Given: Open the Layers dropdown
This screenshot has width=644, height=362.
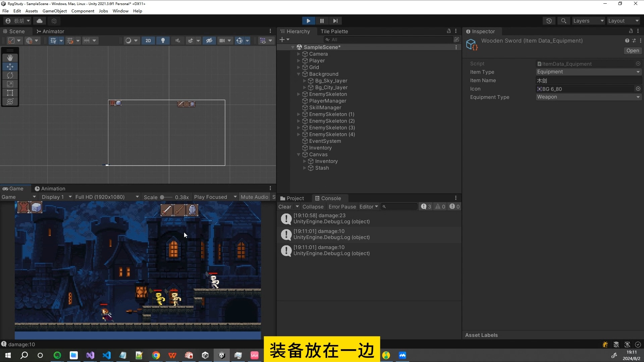Looking at the screenshot, I should click(588, 21).
